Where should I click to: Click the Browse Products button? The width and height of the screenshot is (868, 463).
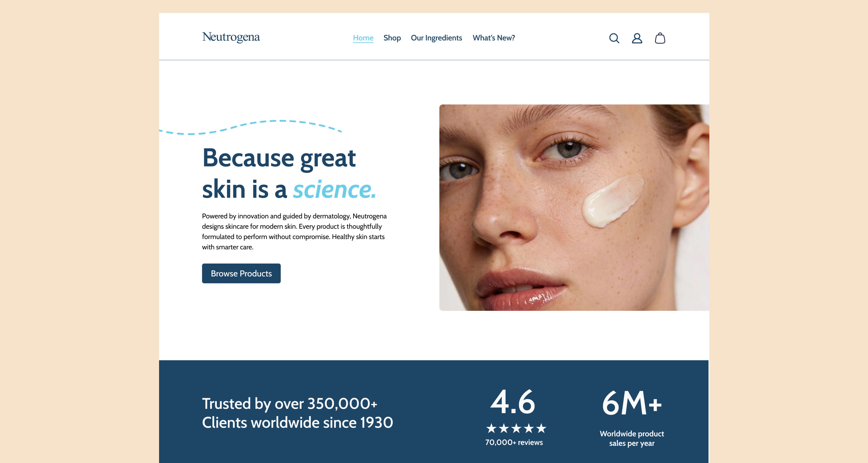point(241,273)
